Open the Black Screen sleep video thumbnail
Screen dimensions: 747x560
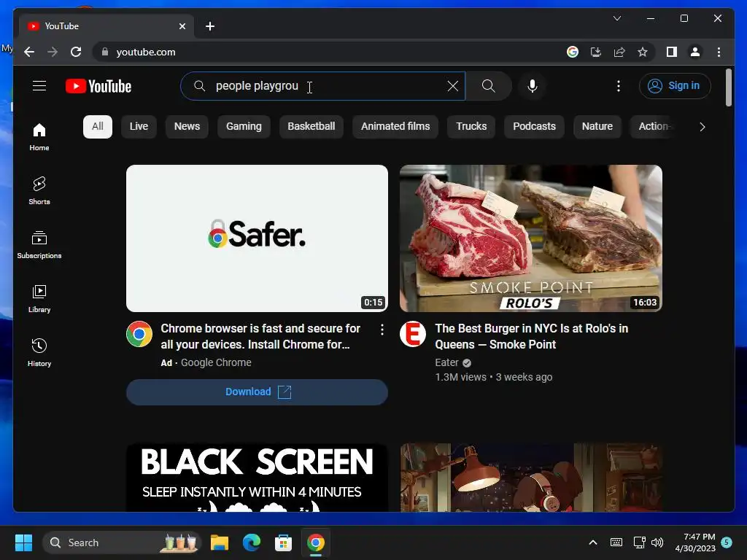point(257,478)
